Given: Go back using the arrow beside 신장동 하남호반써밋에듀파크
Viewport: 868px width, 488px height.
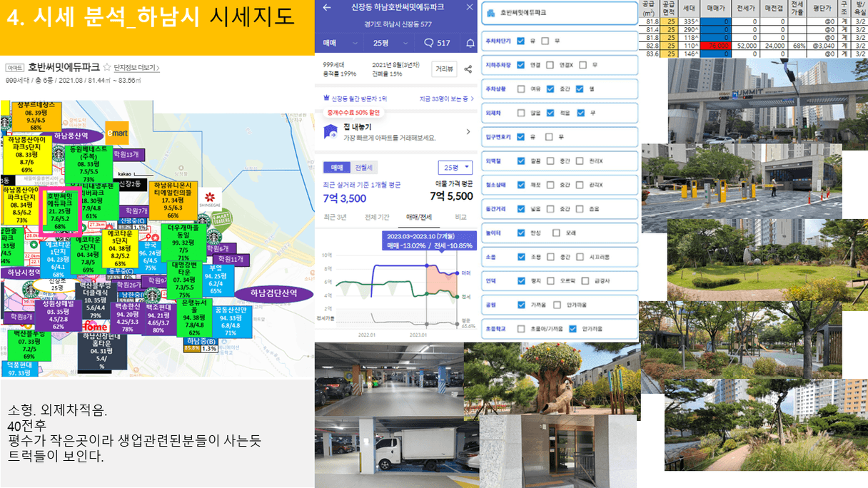Looking at the screenshot, I should click(327, 7).
